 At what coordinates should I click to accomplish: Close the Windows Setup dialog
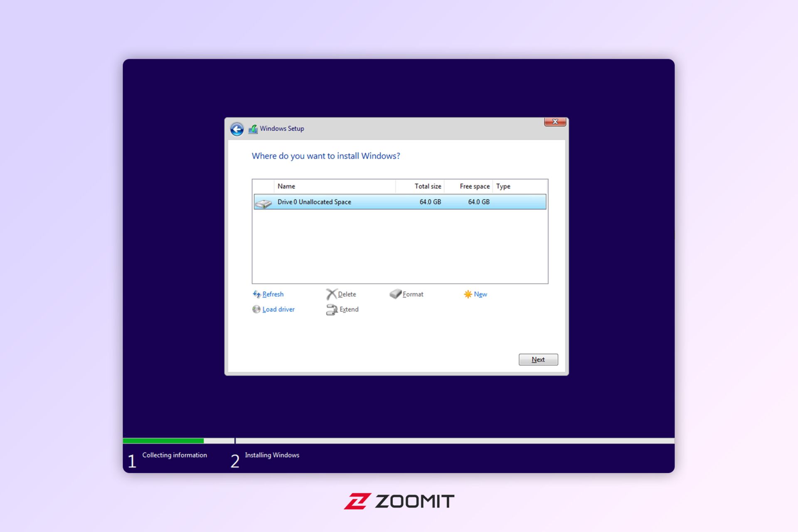pyautogui.click(x=555, y=122)
